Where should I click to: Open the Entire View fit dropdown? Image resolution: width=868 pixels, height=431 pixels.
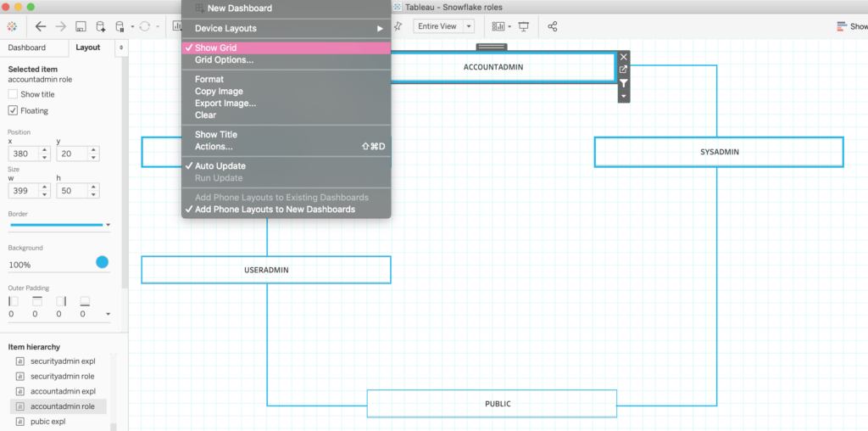(442, 26)
